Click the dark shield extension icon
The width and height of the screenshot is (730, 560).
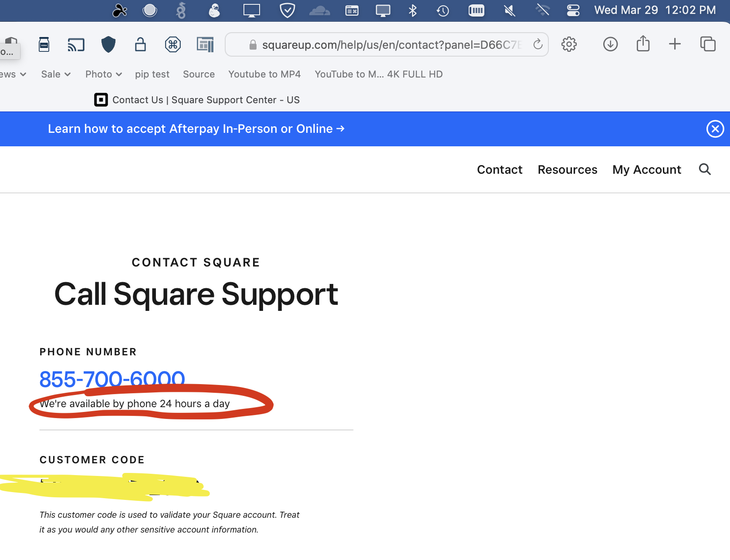pos(108,44)
